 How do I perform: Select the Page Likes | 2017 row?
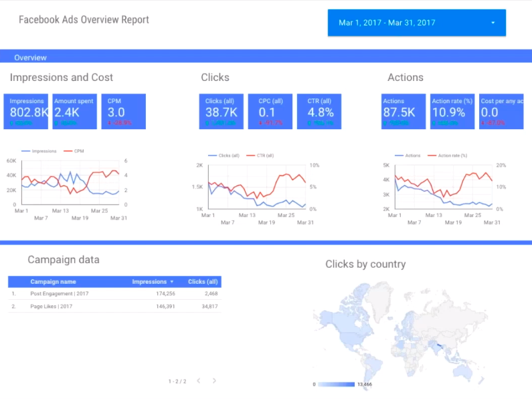point(114,307)
